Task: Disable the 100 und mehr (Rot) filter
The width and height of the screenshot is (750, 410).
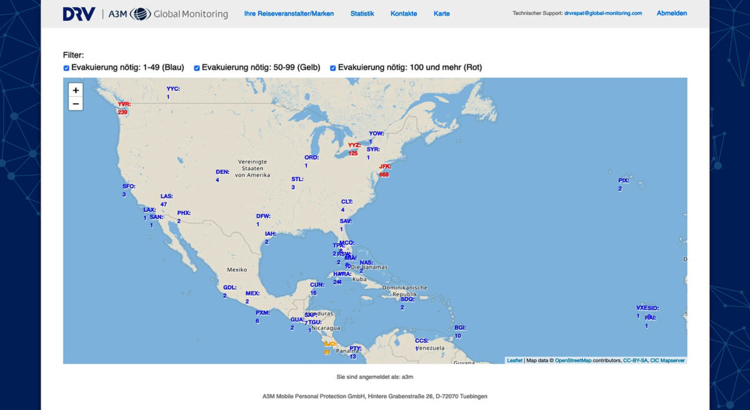Action: pyautogui.click(x=333, y=68)
